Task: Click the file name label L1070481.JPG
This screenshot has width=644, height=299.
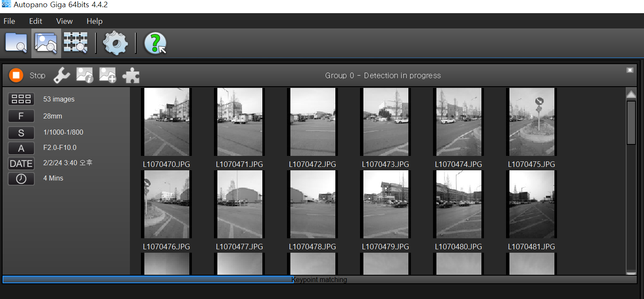Action: 532,246
